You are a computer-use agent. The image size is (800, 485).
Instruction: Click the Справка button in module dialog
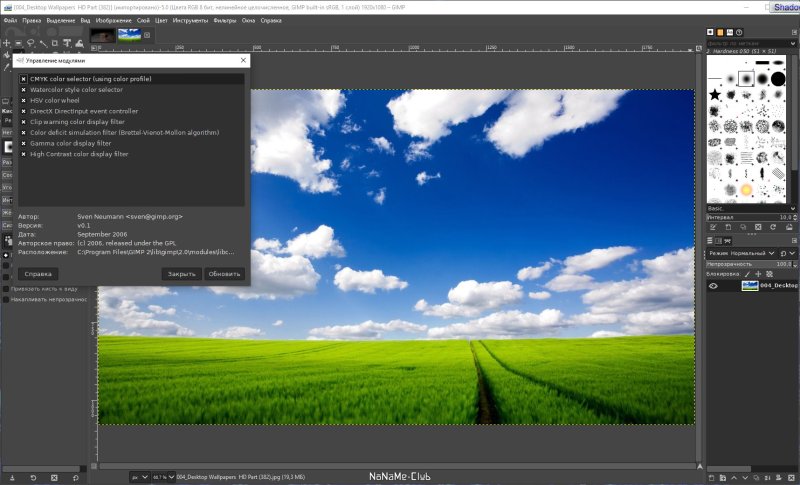point(38,274)
